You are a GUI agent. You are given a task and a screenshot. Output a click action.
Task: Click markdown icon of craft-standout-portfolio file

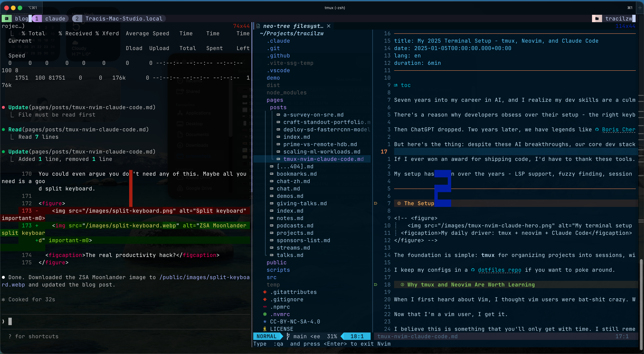tap(278, 122)
